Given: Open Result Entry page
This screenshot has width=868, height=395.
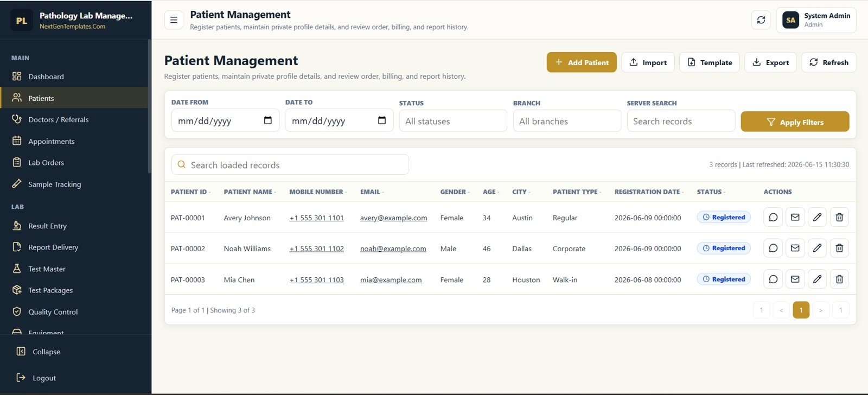Looking at the screenshot, I should 74,226.
